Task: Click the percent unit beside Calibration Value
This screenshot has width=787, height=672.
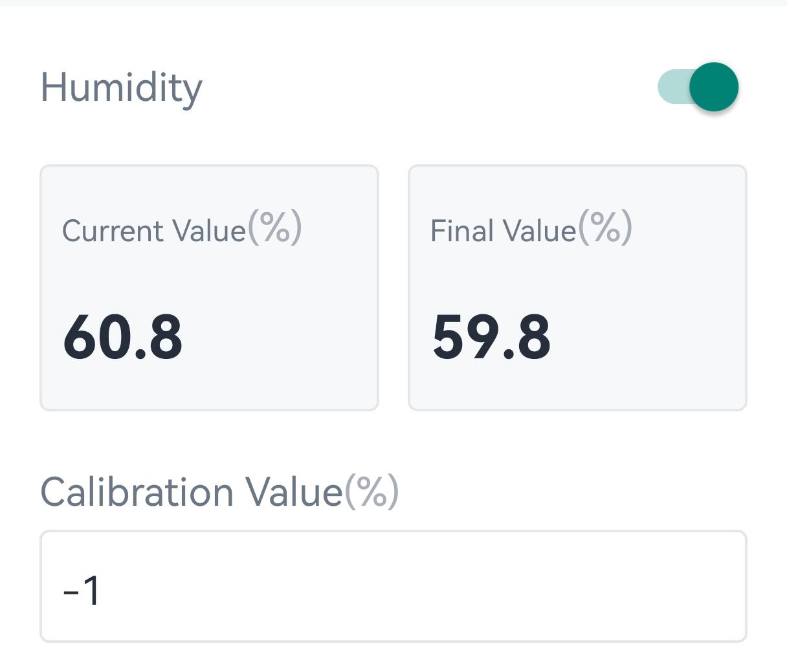Action: coord(371,492)
